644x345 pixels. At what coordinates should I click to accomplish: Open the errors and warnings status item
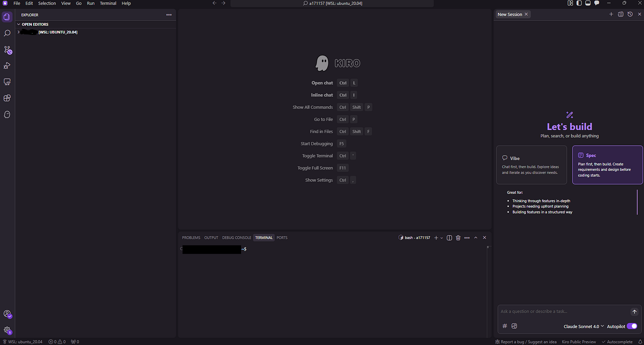[57, 342]
